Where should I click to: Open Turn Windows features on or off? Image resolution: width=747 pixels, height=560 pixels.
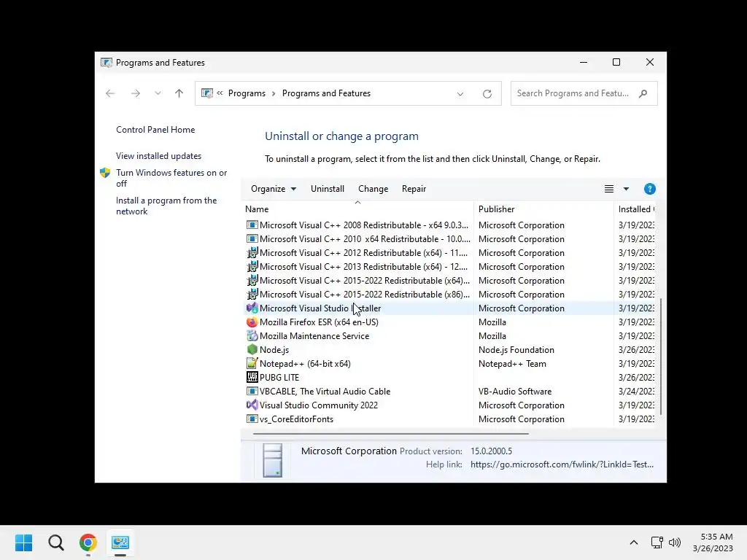tap(171, 178)
